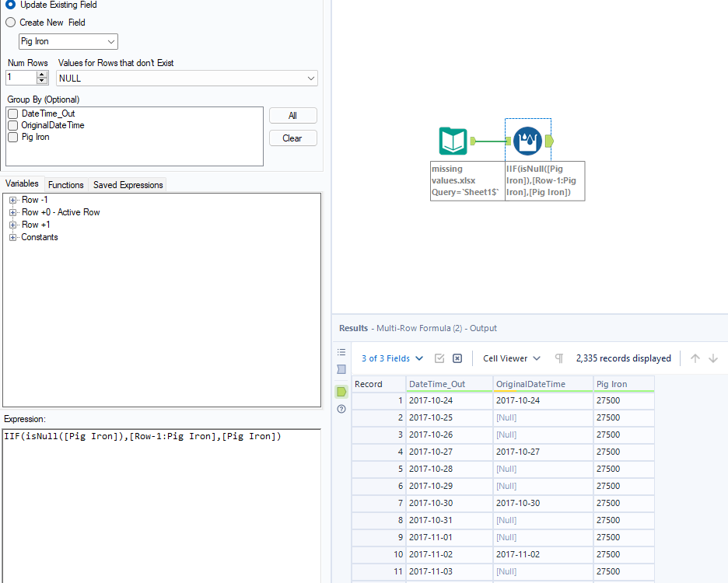Open the Saved Expressions tab

tap(127, 184)
